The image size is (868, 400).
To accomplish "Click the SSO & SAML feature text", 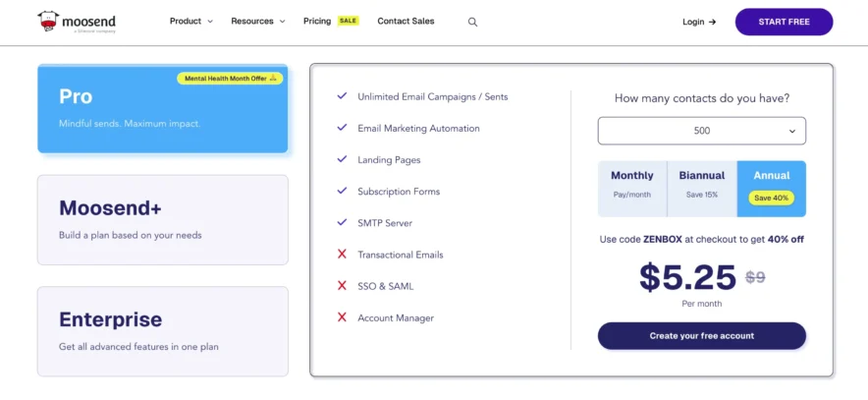I will [385, 286].
